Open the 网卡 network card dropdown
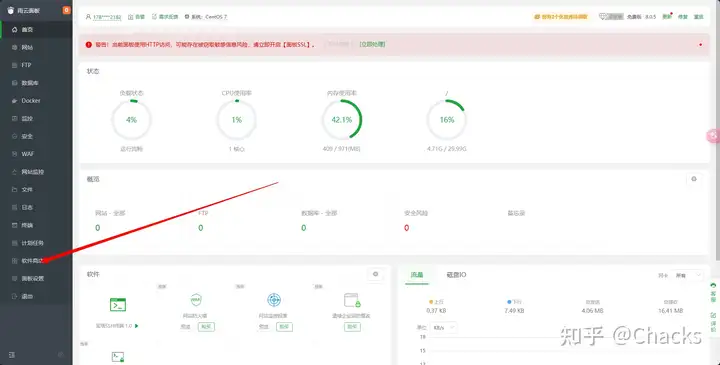Image resolution: width=720 pixels, height=365 pixels. [687, 275]
